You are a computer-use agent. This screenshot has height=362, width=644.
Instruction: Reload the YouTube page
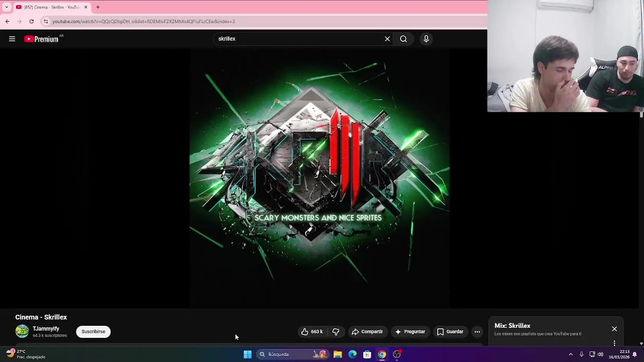coord(31,21)
